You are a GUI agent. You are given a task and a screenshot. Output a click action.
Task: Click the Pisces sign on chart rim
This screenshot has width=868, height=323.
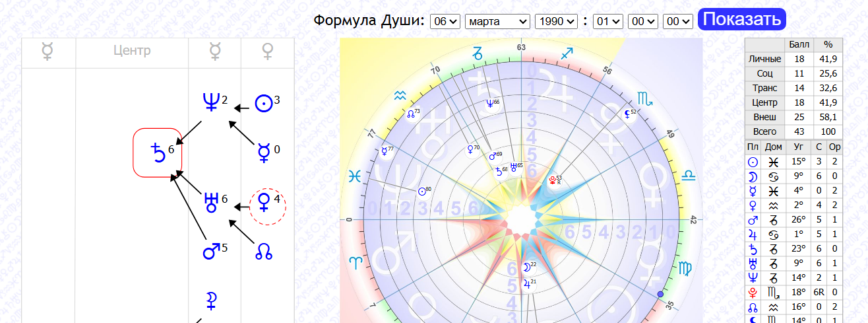[355, 176]
